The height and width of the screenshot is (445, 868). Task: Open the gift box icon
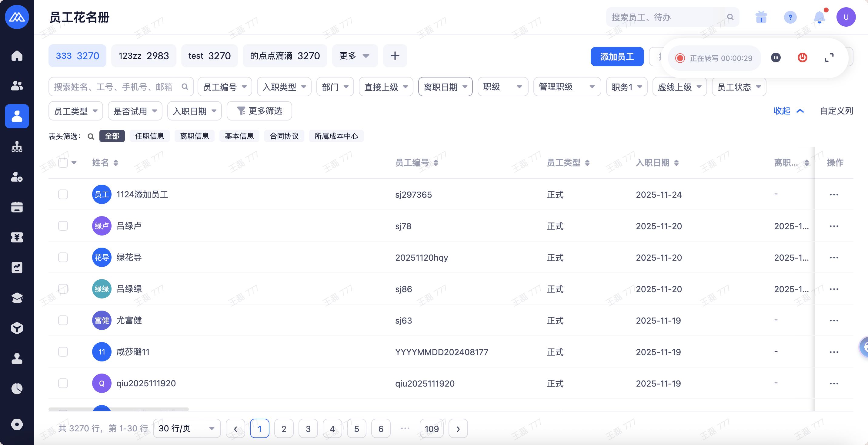tap(761, 17)
